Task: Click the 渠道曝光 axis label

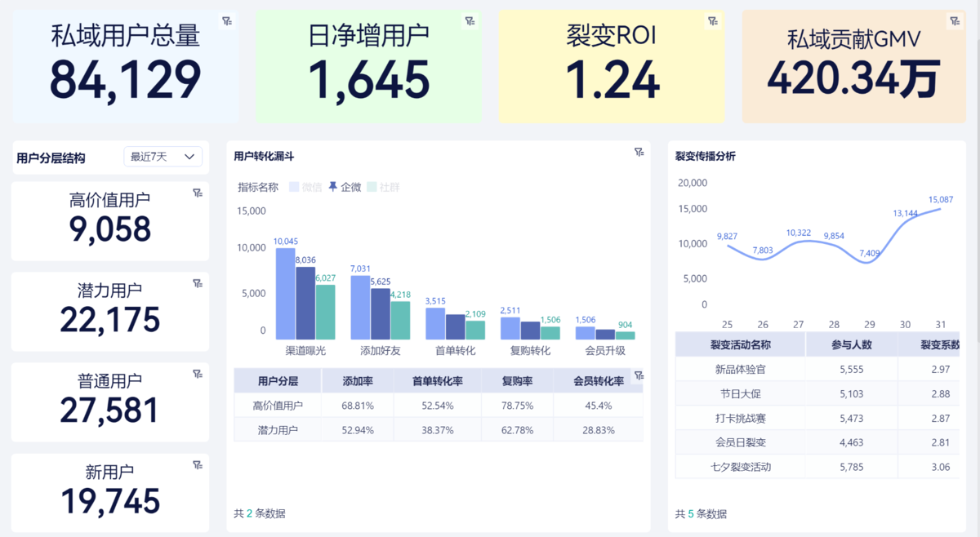Action: [x=305, y=351]
